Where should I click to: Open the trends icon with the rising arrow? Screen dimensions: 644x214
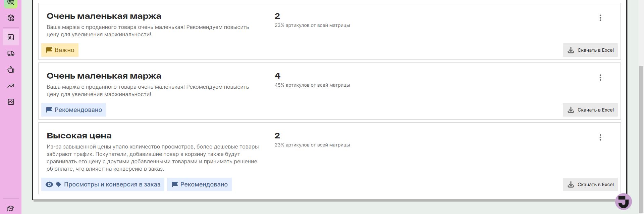(x=11, y=86)
